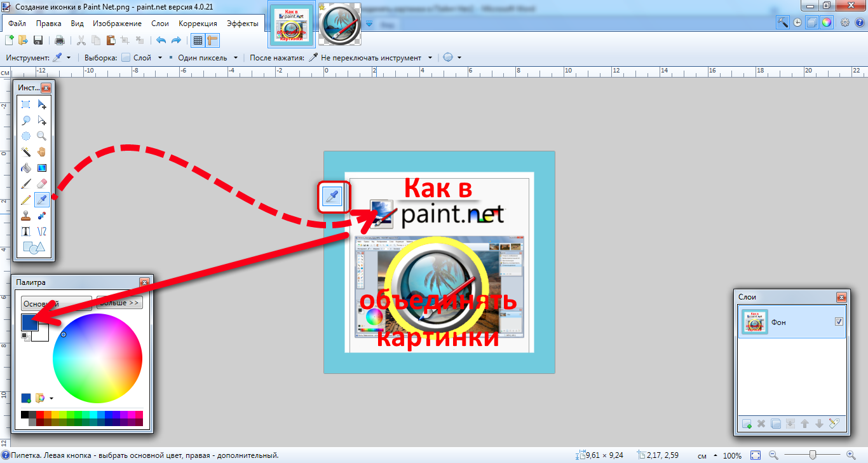Screen dimensions: 868x463
Task: Click the Cut scissors icon
Action: pos(81,40)
